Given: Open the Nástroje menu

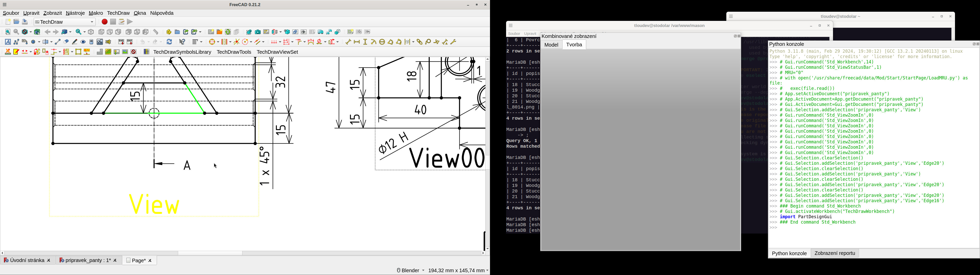Looking at the screenshot, I should [x=75, y=12].
